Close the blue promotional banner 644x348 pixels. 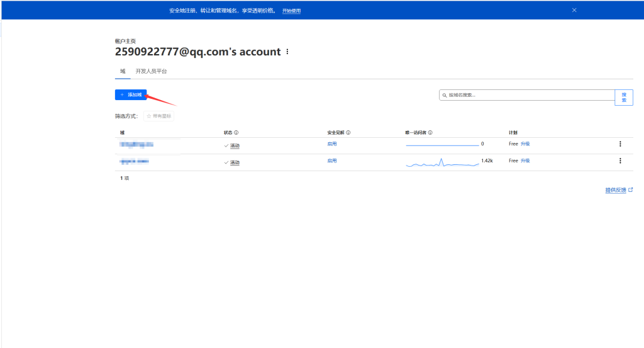pyautogui.click(x=574, y=10)
